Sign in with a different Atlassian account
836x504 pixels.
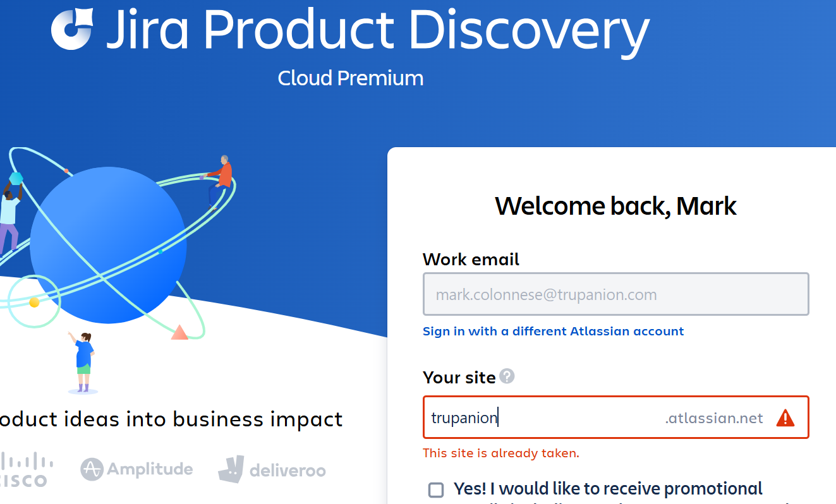point(554,331)
